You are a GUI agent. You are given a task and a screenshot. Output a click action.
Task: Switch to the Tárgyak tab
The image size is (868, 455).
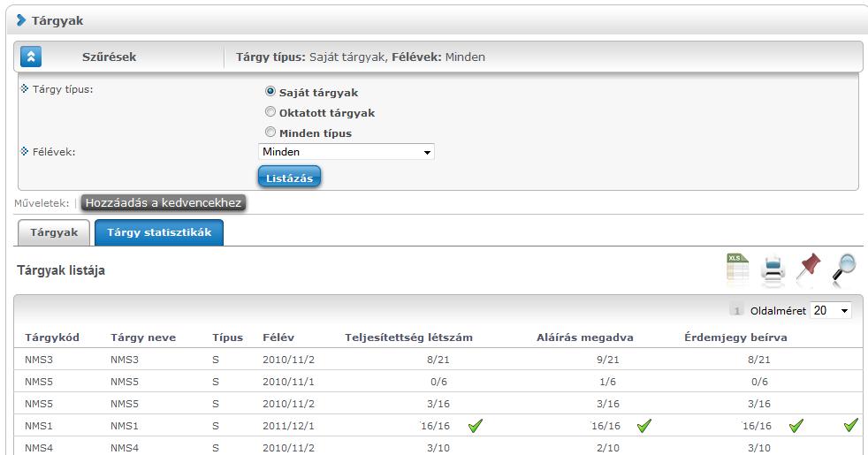click(x=54, y=232)
